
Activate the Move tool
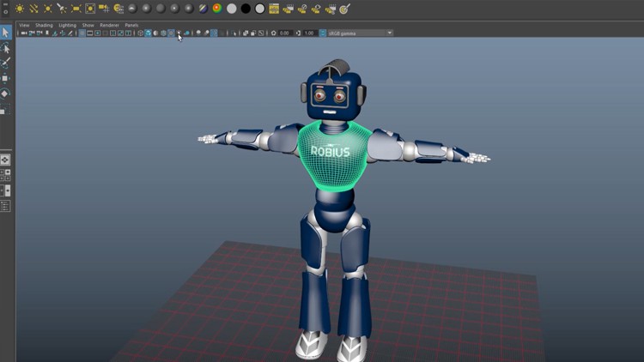[x=5, y=78]
